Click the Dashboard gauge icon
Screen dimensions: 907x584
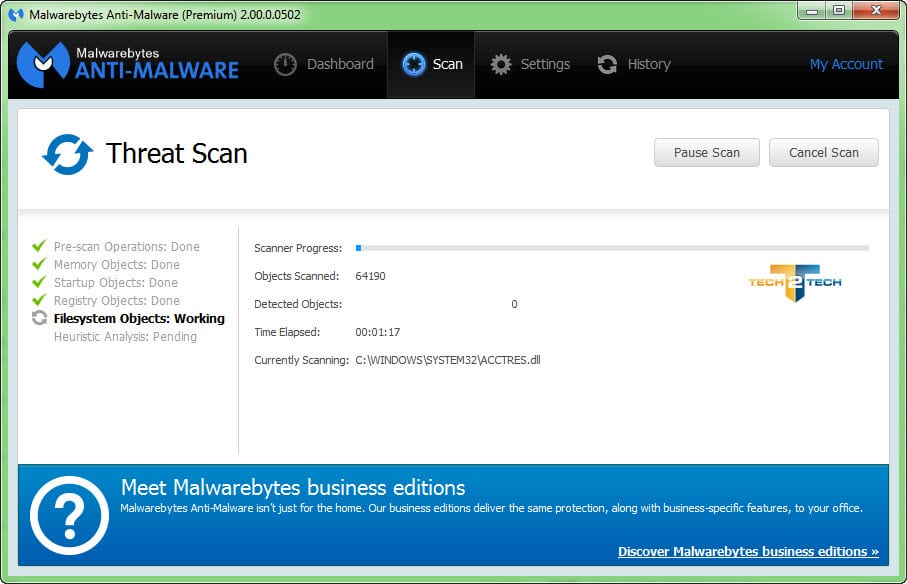[285, 64]
